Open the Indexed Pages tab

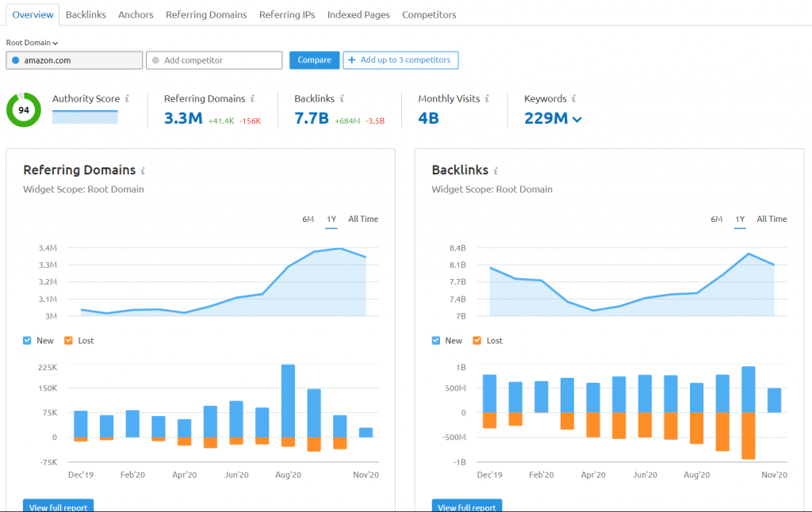click(x=358, y=14)
